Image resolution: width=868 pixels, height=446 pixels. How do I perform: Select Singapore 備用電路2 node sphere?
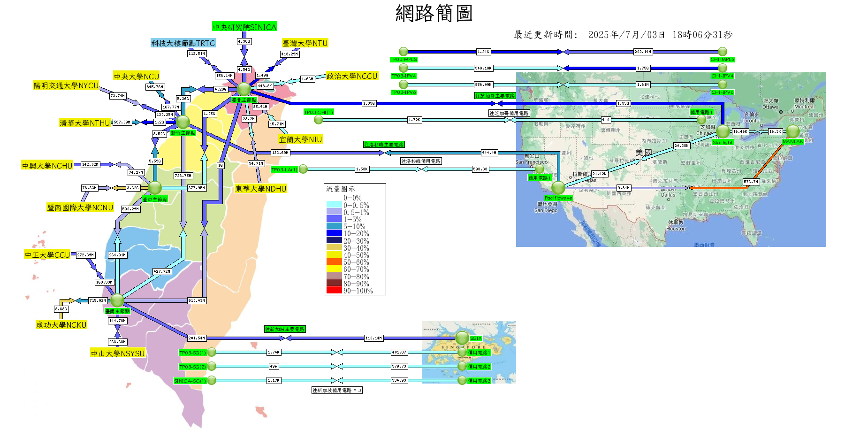tap(462, 366)
